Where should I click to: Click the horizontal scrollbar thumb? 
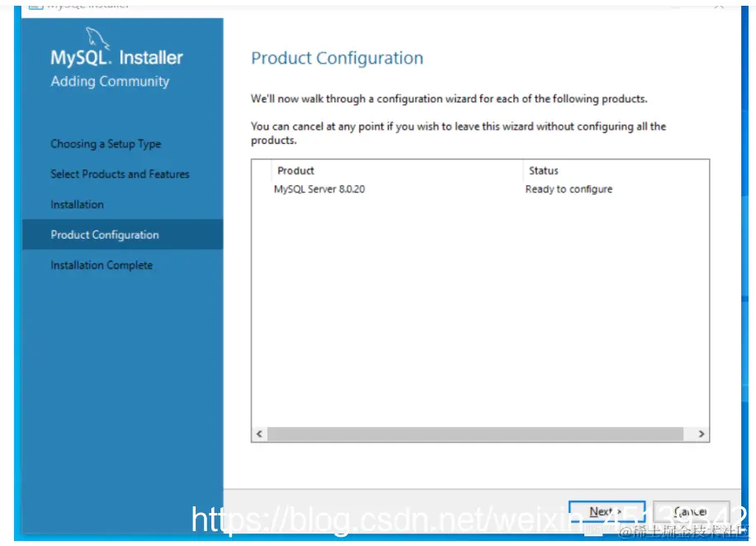(475, 434)
